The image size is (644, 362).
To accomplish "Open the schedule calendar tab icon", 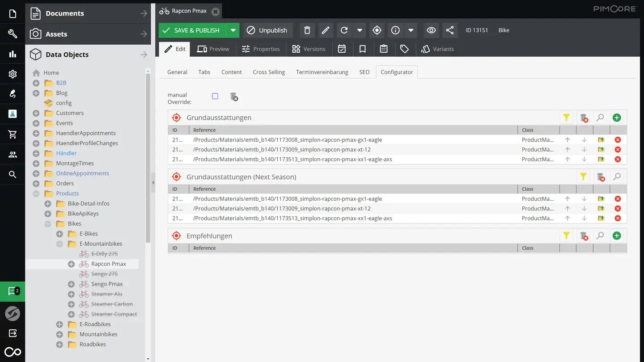I will 342,49.
